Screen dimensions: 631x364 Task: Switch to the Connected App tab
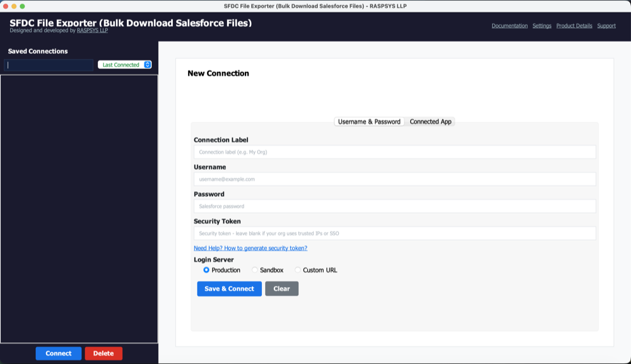(x=430, y=122)
